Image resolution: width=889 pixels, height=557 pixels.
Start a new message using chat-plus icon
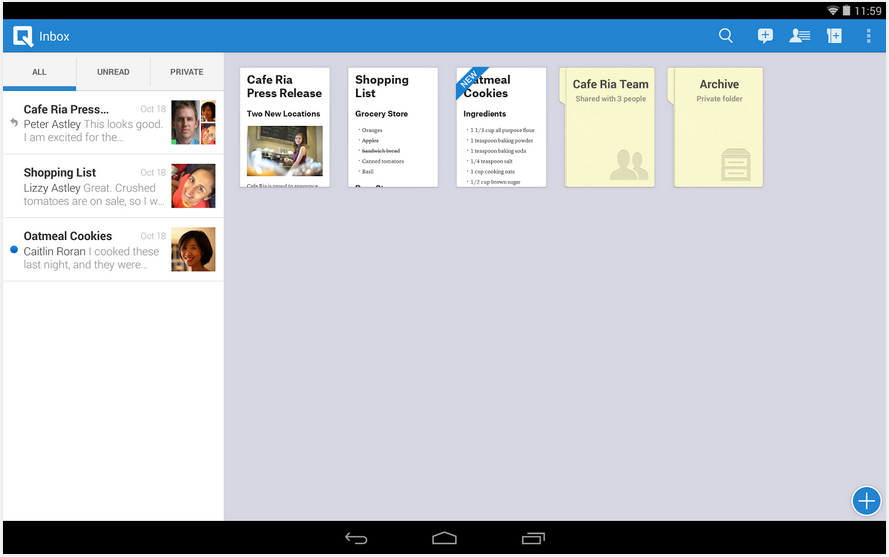click(x=765, y=36)
